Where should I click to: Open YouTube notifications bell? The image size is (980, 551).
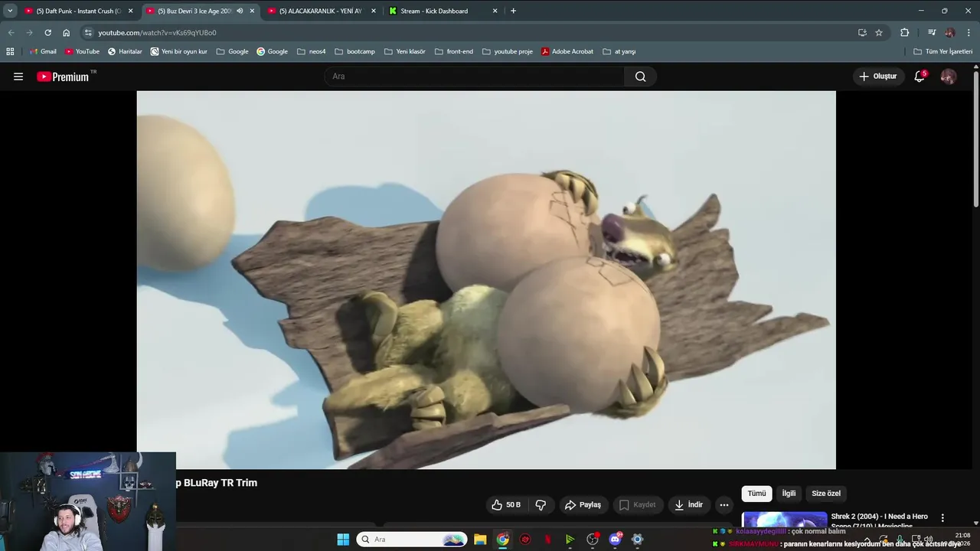[920, 77]
